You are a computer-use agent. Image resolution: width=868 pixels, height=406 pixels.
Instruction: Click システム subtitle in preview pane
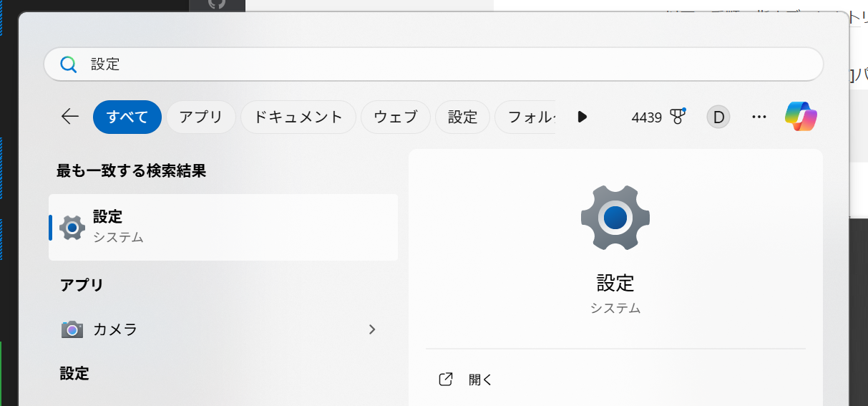click(615, 309)
